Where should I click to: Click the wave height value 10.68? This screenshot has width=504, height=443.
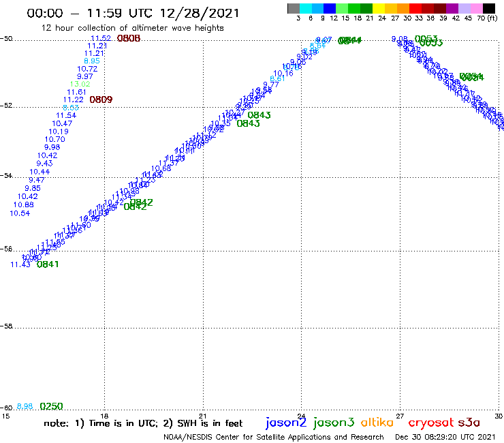pyautogui.click(x=161, y=168)
